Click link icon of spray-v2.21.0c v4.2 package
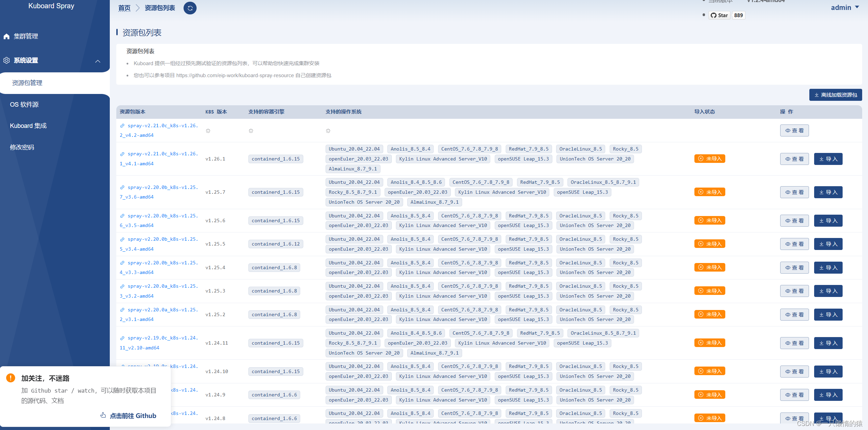 point(122,126)
